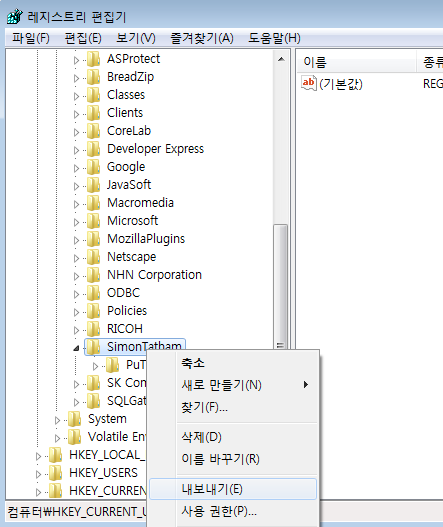Click the Registry Editor title bar icon
Screen dimensions: 443x527
[14, 16]
